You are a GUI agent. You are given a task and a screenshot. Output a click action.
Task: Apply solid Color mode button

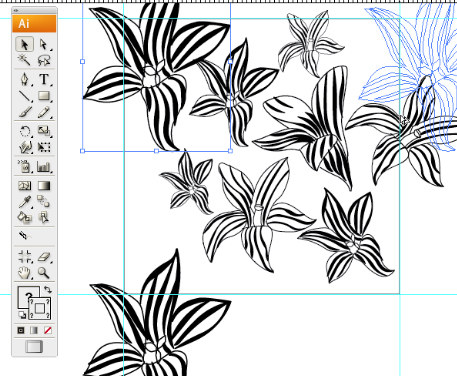point(21,331)
